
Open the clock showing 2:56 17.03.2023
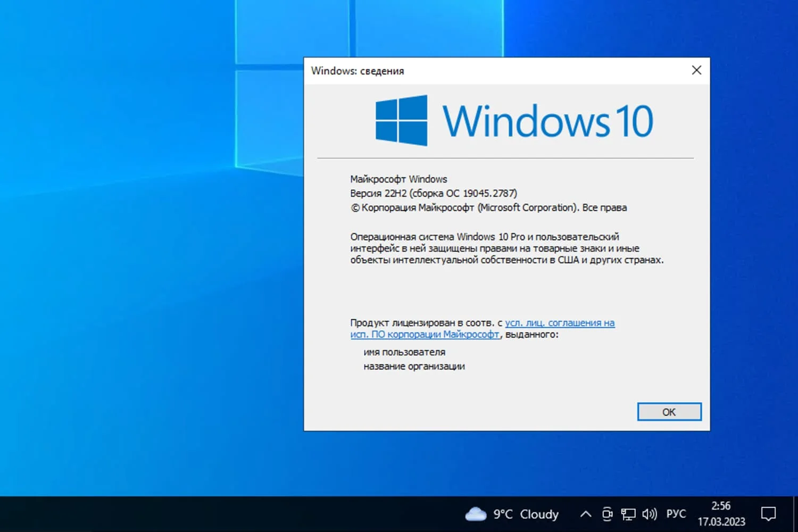721,514
